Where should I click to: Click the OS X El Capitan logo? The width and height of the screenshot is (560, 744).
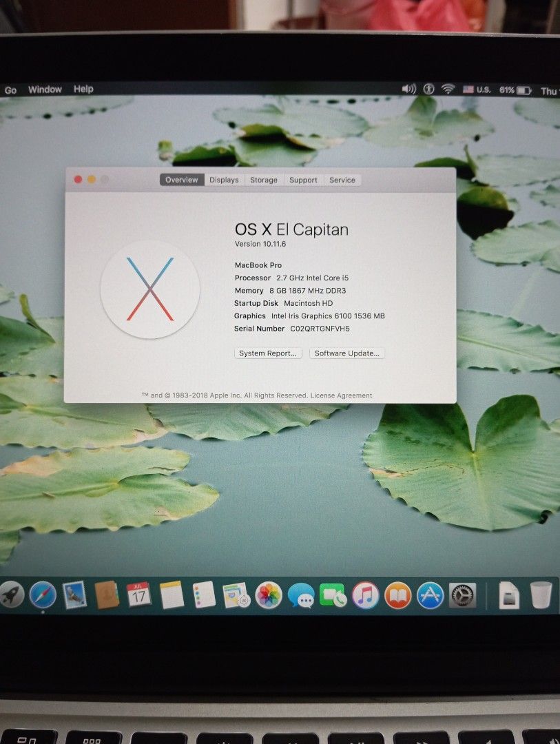150,289
